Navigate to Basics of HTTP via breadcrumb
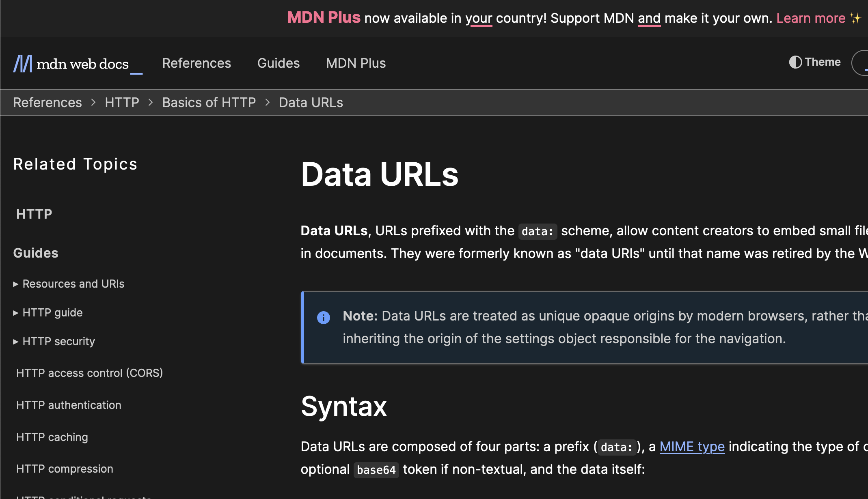Image resolution: width=868 pixels, height=499 pixels. (209, 102)
